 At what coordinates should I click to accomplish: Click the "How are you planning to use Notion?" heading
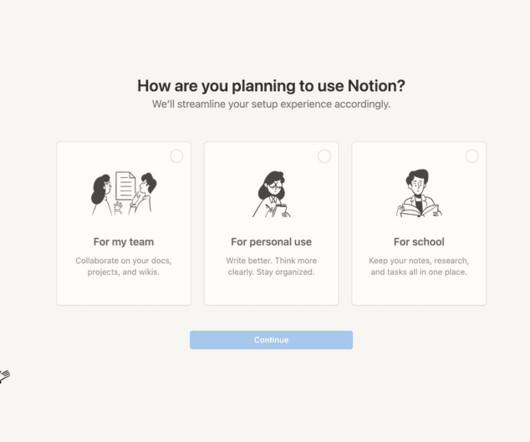pyautogui.click(x=271, y=86)
